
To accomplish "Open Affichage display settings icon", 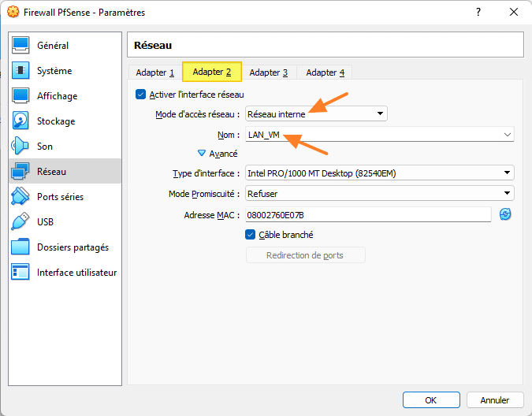I will coord(21,96).
